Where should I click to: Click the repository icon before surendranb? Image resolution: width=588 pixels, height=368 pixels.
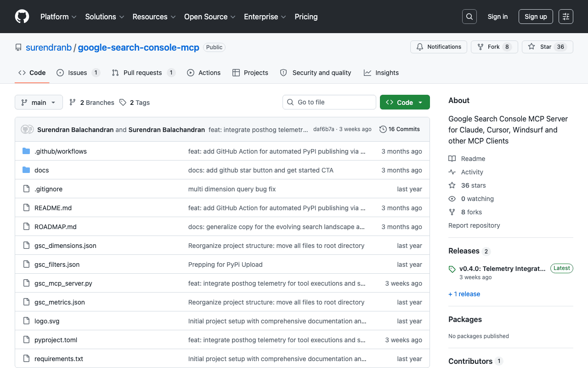18,47
